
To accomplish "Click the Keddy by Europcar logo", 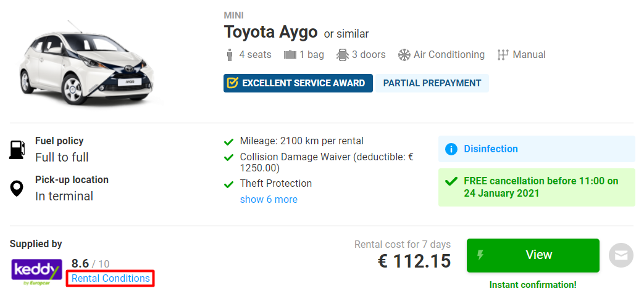I will (x=36, y=271).
